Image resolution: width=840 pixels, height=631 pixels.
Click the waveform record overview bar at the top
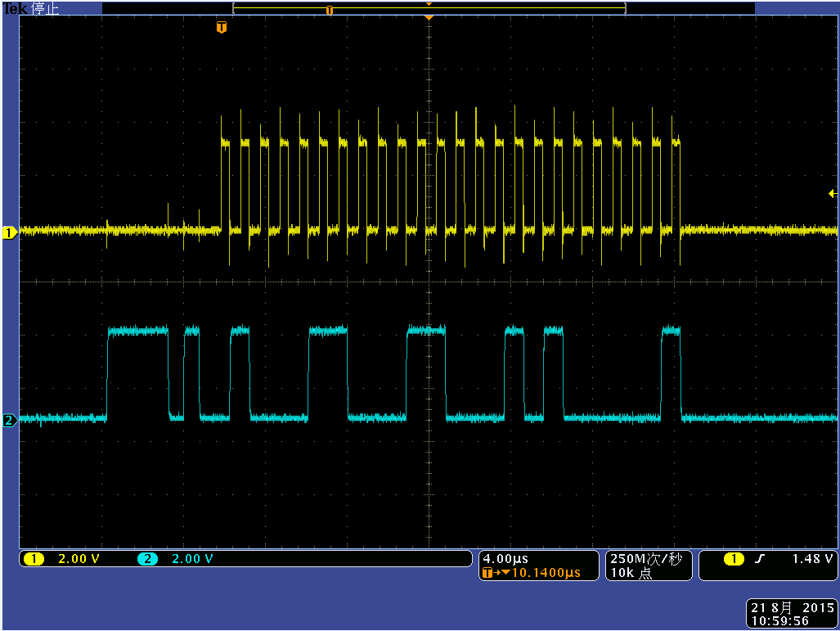pos(429,8)
